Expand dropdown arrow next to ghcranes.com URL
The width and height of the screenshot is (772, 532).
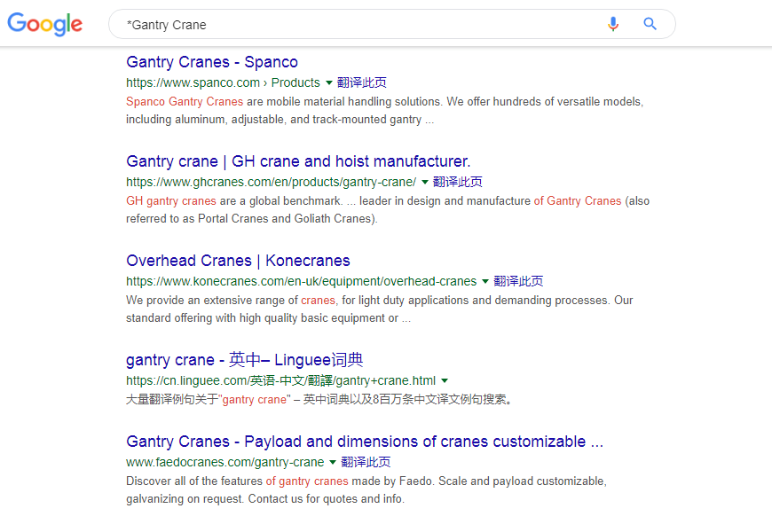(x=425, y=182)
